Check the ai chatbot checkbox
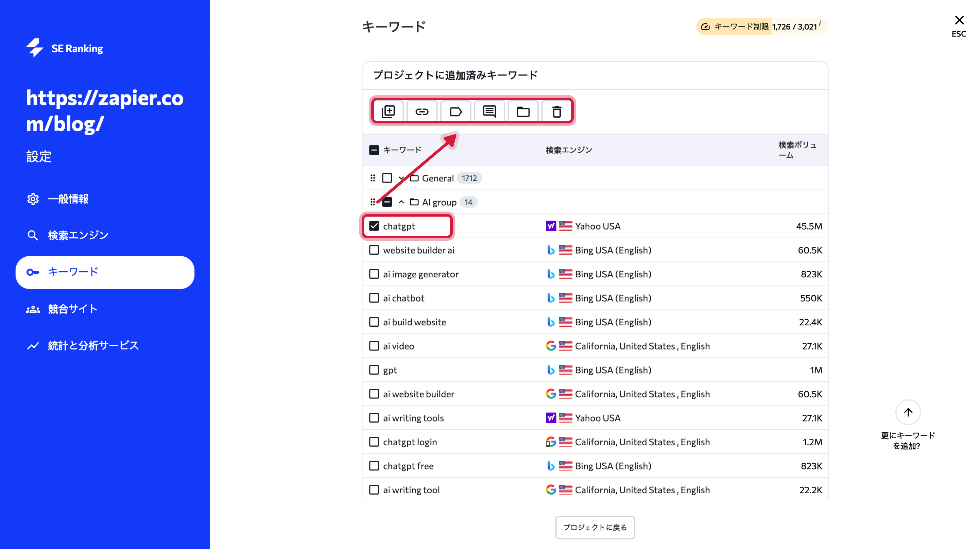The image size is (980, 549). [x=374, y=298]
